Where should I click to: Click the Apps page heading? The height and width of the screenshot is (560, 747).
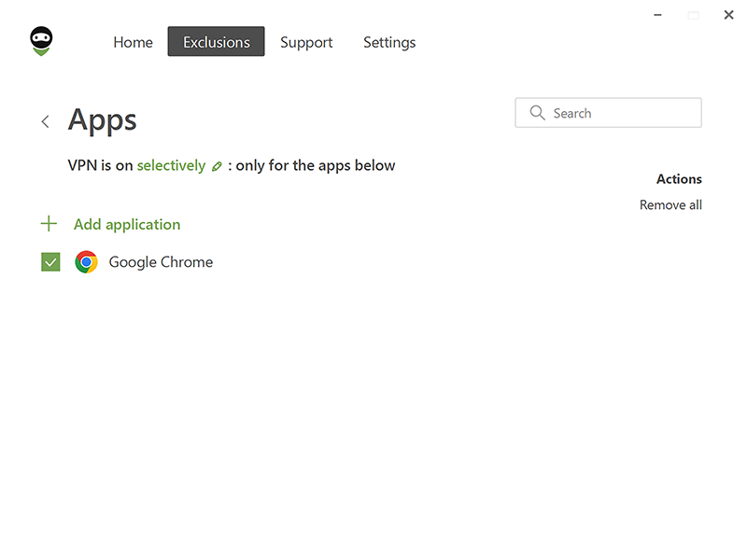pyautogui.click(x=102, y=120)
